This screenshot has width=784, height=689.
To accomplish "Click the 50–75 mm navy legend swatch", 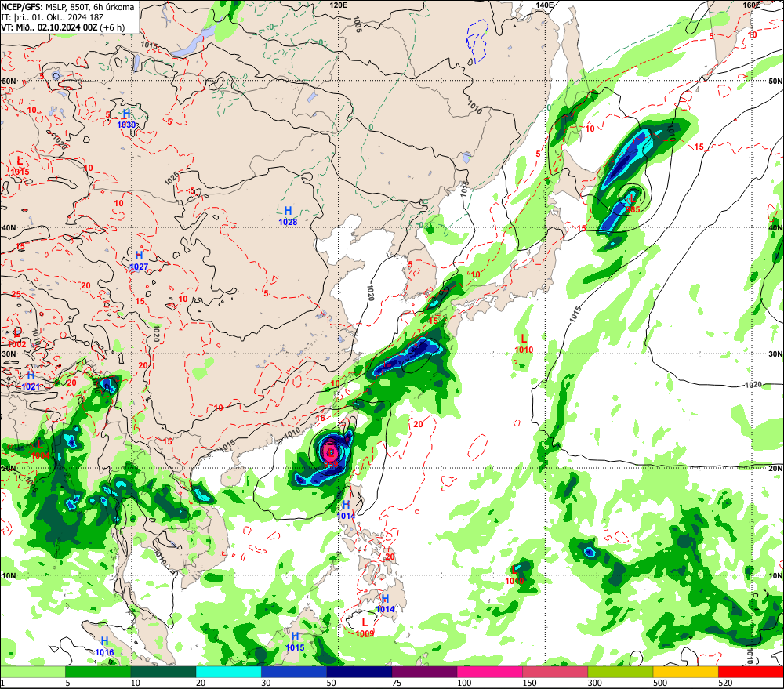I will coord(359,672).
